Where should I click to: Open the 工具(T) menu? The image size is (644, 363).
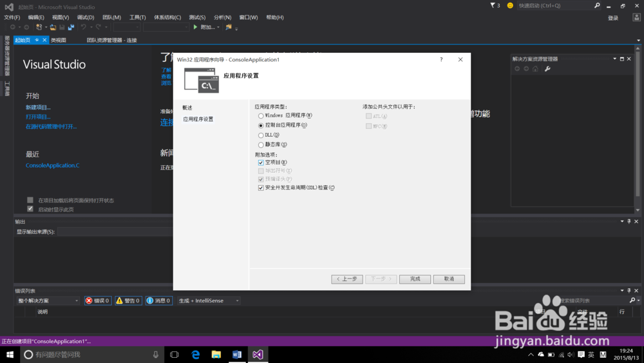point(137,17)
